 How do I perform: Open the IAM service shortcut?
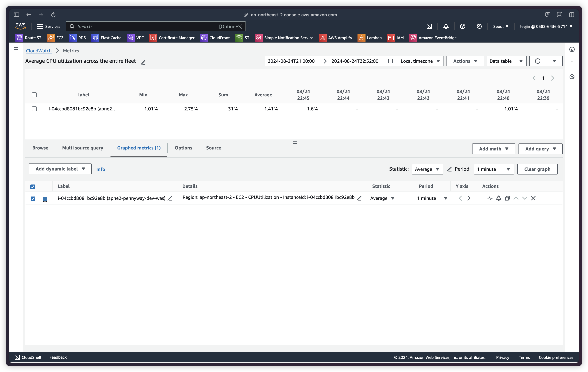pos(395,38)
